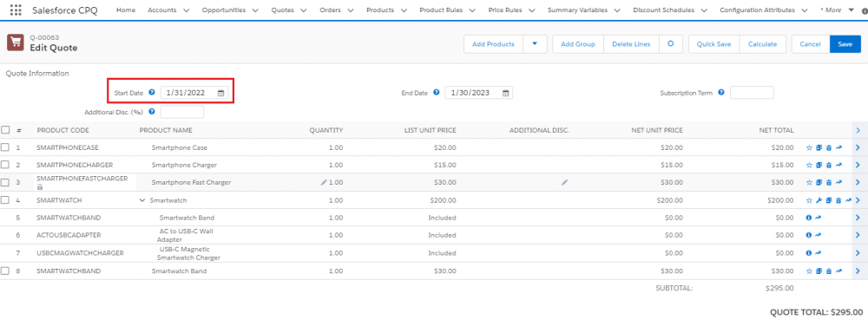868x326 pixels.
Task: Switch to Product Rules tab
Action: coord(440,10)
